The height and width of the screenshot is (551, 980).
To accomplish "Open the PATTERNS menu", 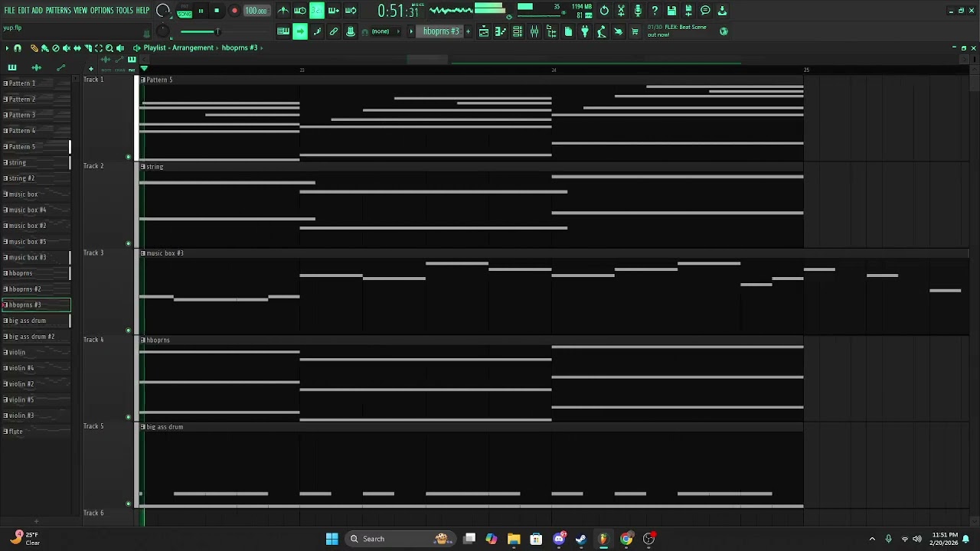I will [58, 11].
